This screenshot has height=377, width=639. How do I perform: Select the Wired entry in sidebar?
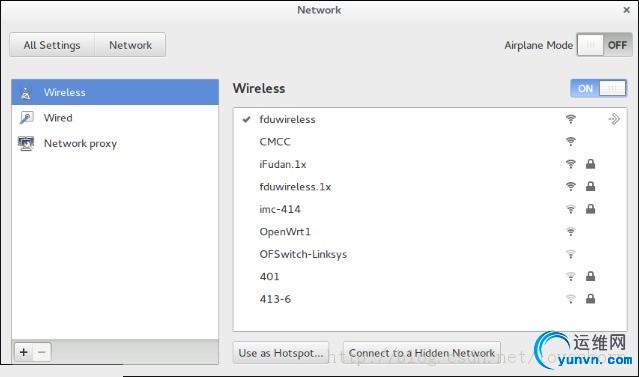pos(115,118)
